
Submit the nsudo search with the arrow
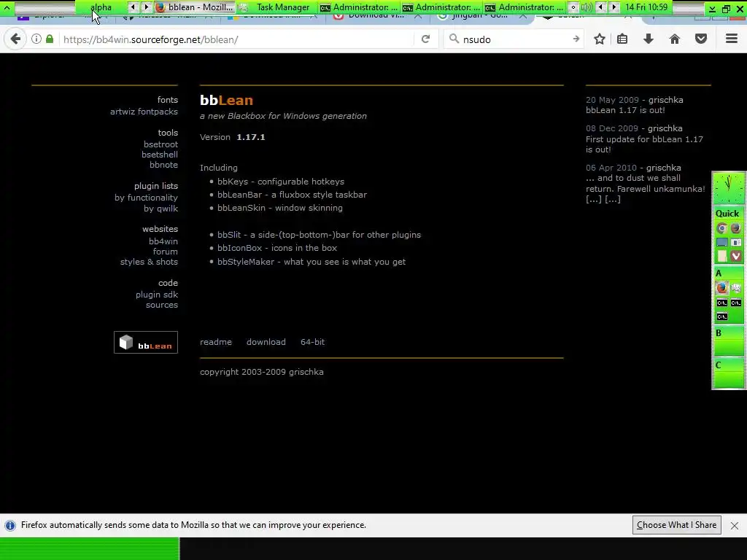(x=576, y=39)
